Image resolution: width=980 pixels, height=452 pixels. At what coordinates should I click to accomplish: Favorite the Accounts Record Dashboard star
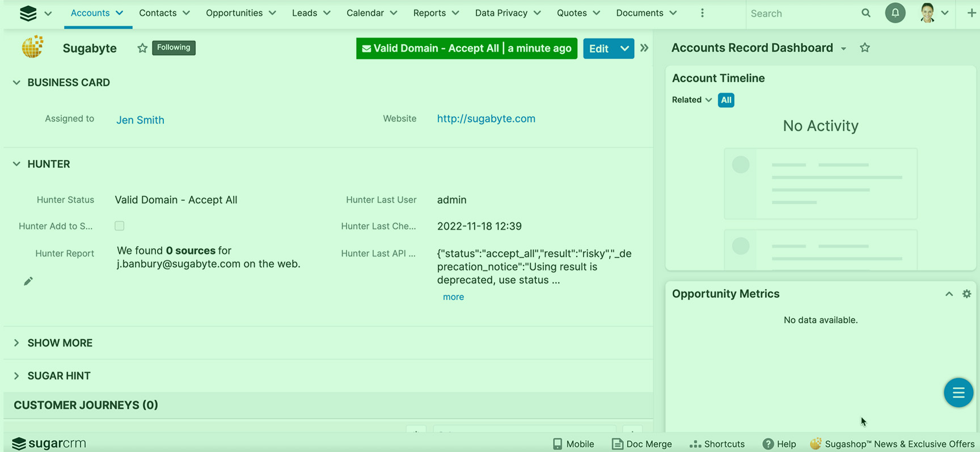pyautogui.click(x=864, y=48)
